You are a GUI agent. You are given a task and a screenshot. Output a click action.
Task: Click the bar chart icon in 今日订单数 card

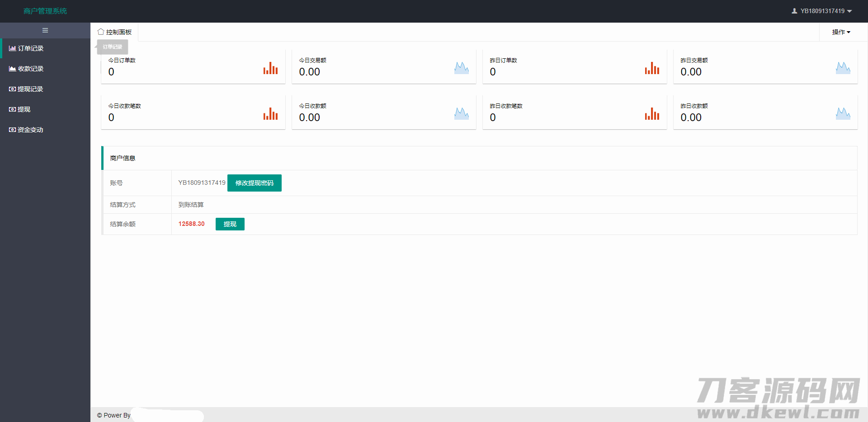pyautogui.click(x=270, y=68)
